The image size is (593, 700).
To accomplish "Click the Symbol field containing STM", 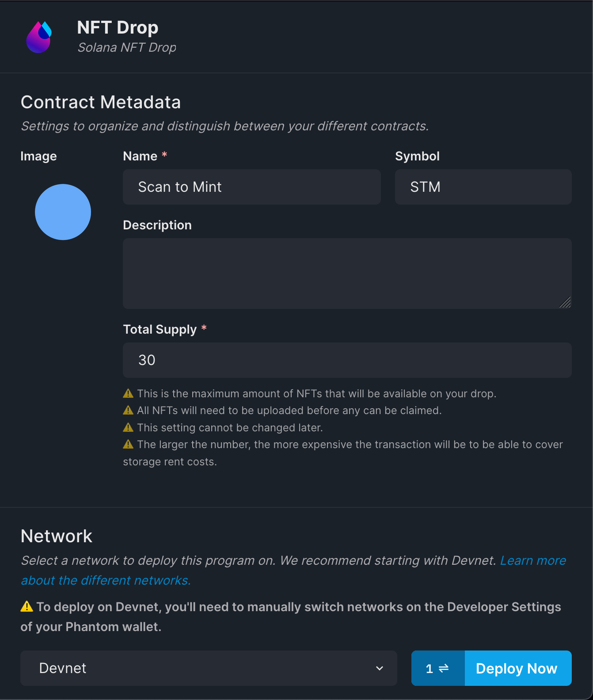I will click(483, 187).
